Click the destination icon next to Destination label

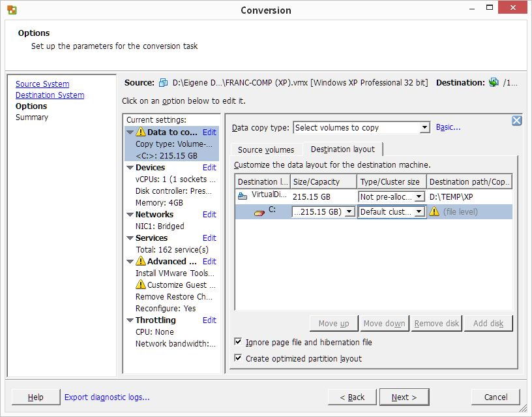494,83
